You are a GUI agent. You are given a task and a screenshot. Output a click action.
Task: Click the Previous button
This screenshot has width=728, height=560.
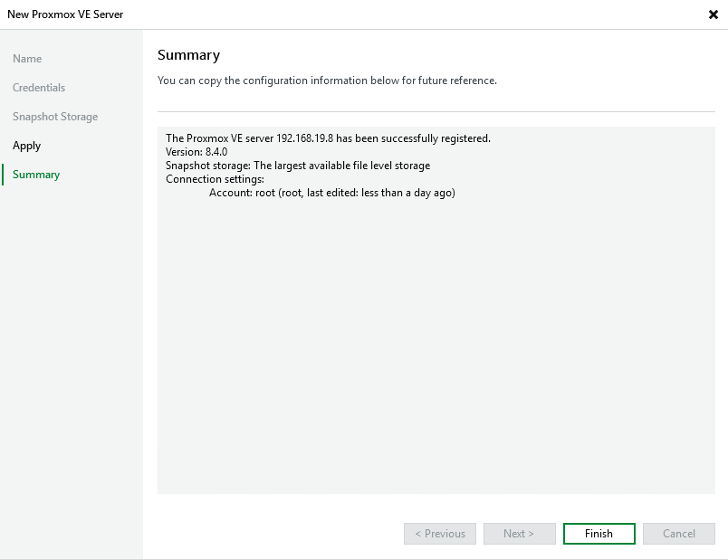(440, 534)
